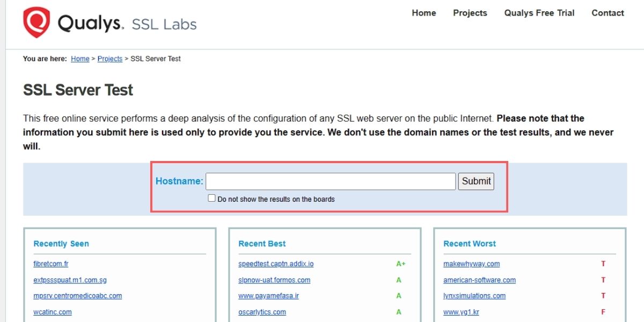Screen dimensions: 644x322
Task: Click the SSL Server Test page heading
Action: point(78,90)
